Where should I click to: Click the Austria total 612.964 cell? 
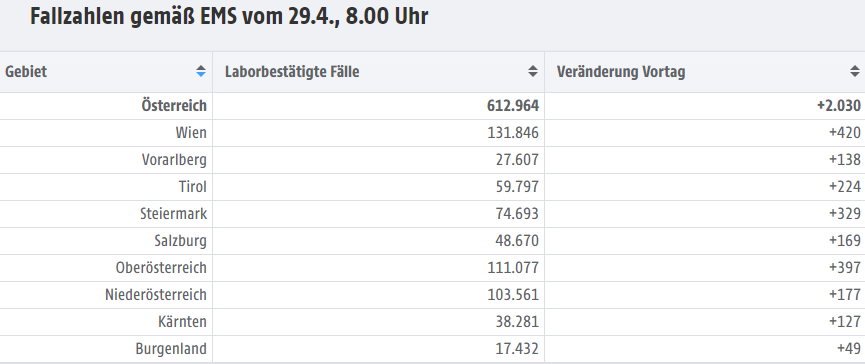point(378,106)
